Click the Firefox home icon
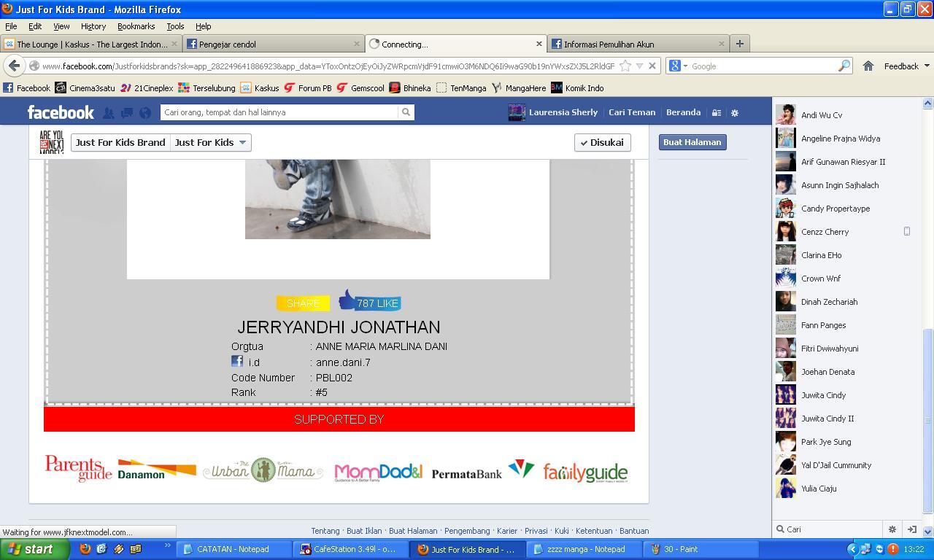934x560 pixels. pos(868,66)
